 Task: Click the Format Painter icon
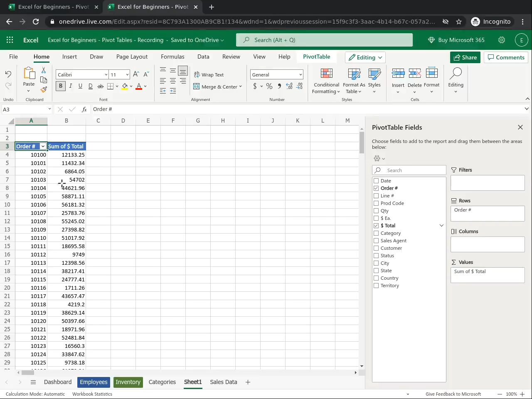pyautogui.click(x=44, y=89)
